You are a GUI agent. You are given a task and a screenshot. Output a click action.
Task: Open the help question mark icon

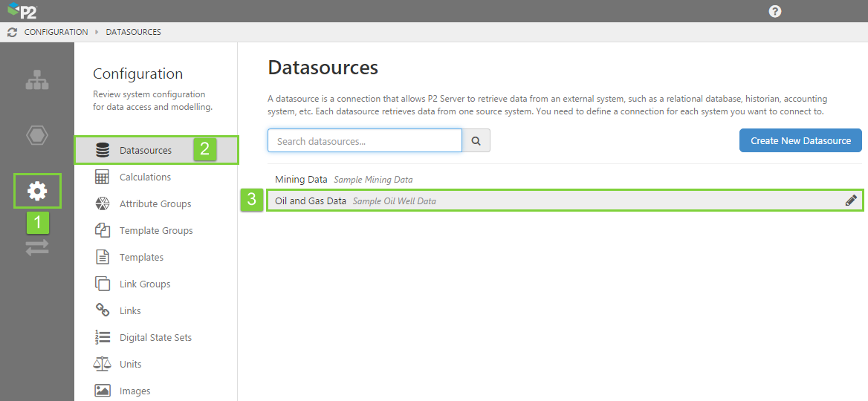(775, 11)
